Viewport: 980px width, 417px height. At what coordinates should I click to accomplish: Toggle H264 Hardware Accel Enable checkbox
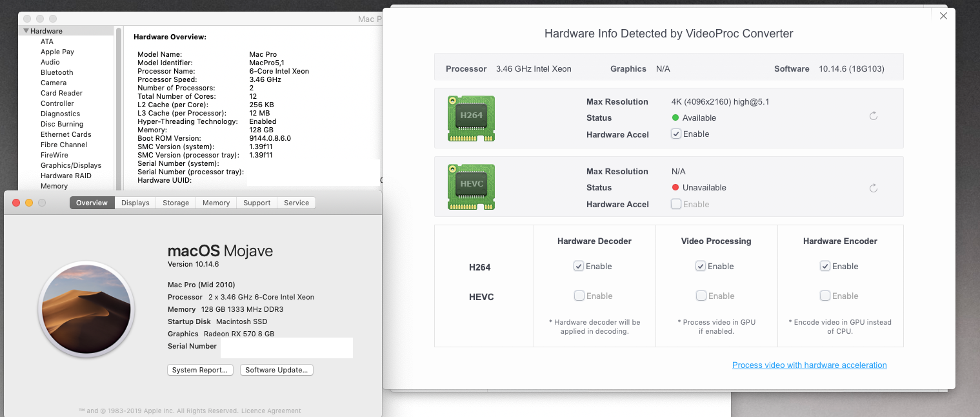click(x=676, y=134)
